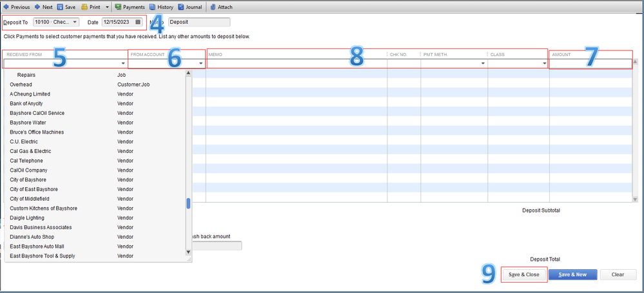
Task: Open the Print options dropdown arrow
Action: 107,7
